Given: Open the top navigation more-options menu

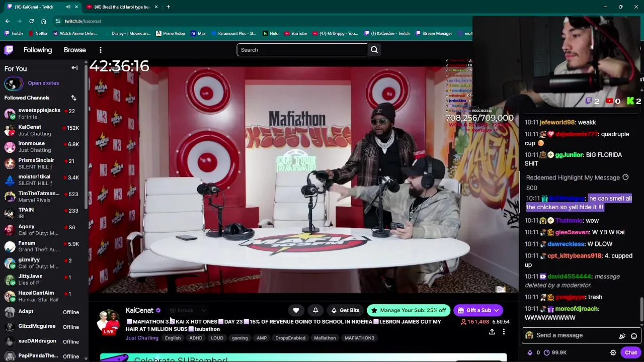Looking at the screenshot, I should click(x=101, y=50).
